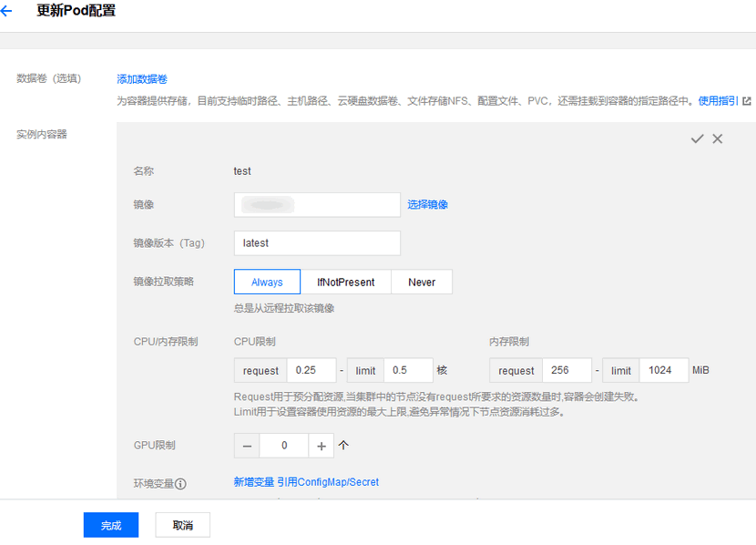Increase GPU limit with plus button
This screenshot has width=756, height=545.
pyautogui.click(x=322, y=446)
